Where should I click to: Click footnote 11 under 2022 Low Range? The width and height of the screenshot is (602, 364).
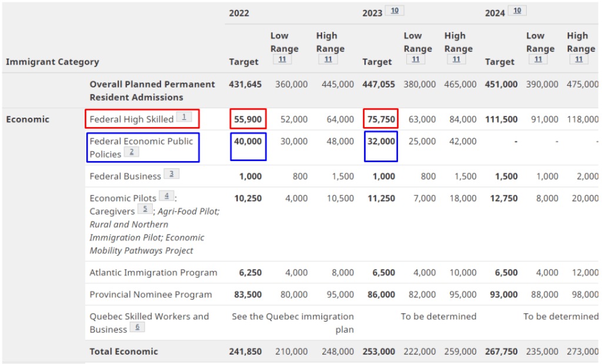282,59
